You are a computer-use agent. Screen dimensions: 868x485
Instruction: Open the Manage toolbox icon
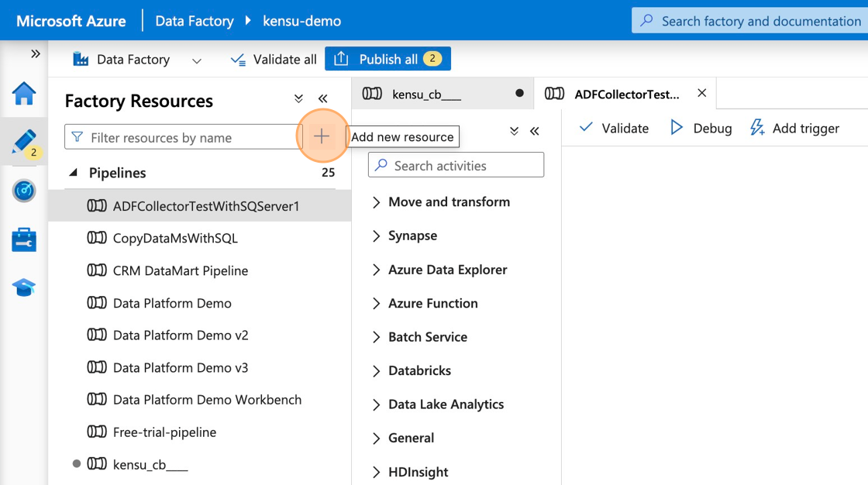point(24,239)
